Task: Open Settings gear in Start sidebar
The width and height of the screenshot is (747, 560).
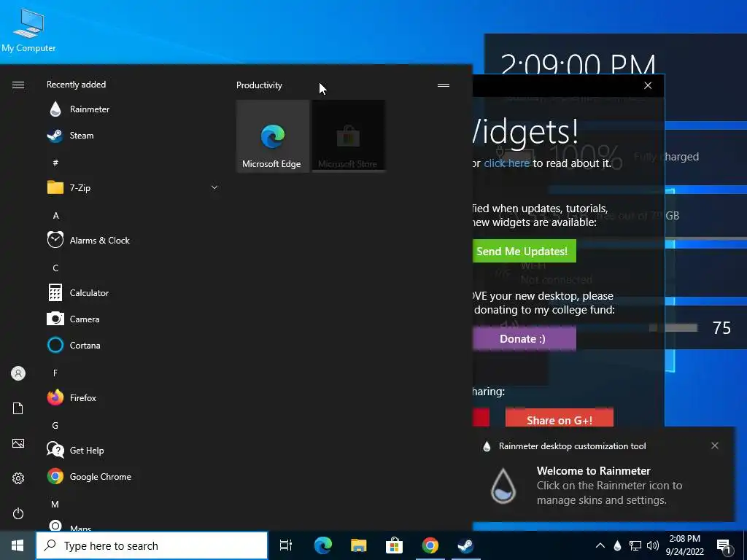Action: (x=18, y=478)
